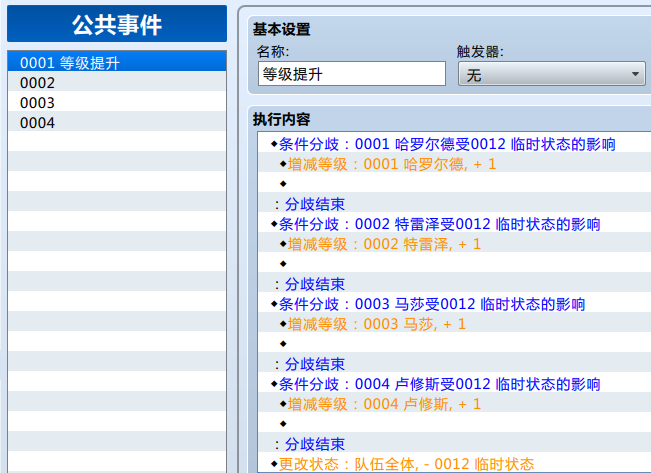Select line 增减等级：0001 哈罗尔德, + 1

click(x=454, y=164)
